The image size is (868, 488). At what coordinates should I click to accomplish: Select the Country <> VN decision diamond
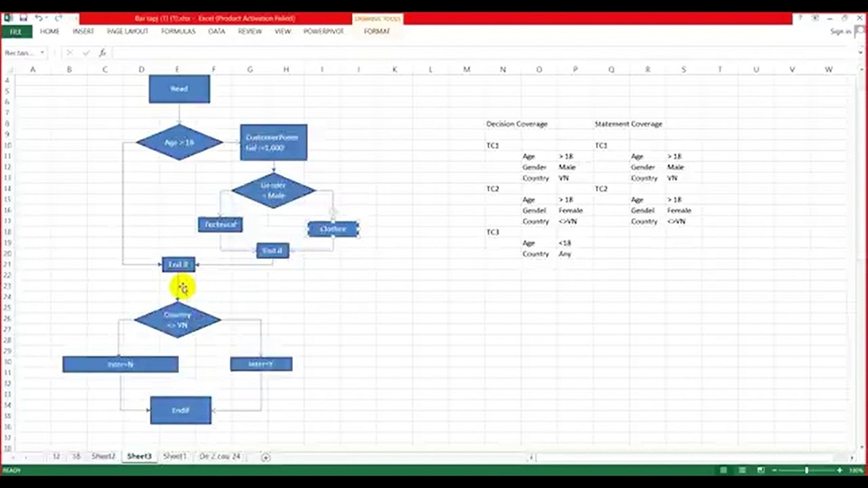[x=177, y=320]
